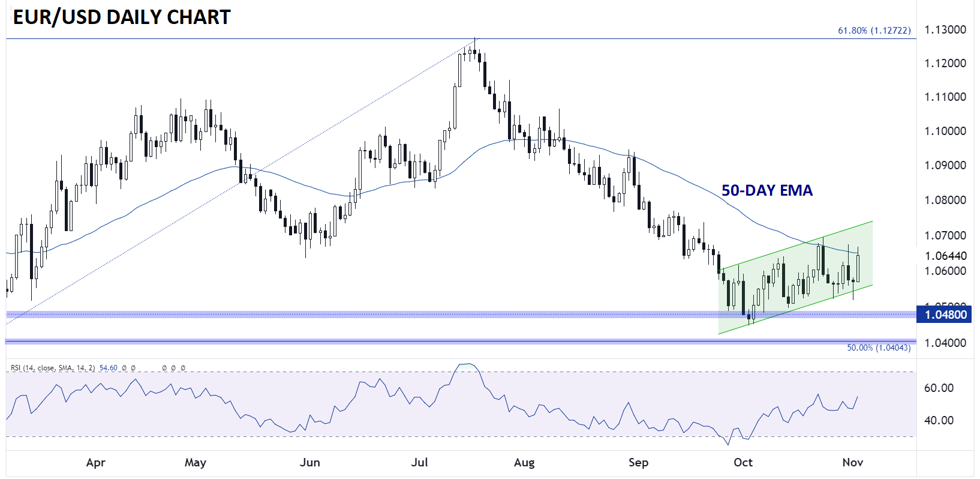The width and height of the screenshot is (980, 479).
Task: Select the green ascending channel shape
Action: coord(795,278)
